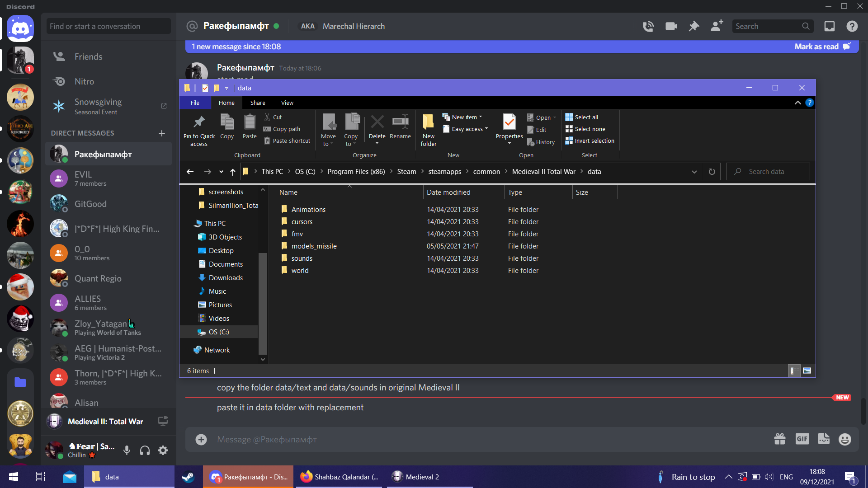
Task: Start a voice call in Discord header
Action: pyautogui.click(x=648, y=26)
